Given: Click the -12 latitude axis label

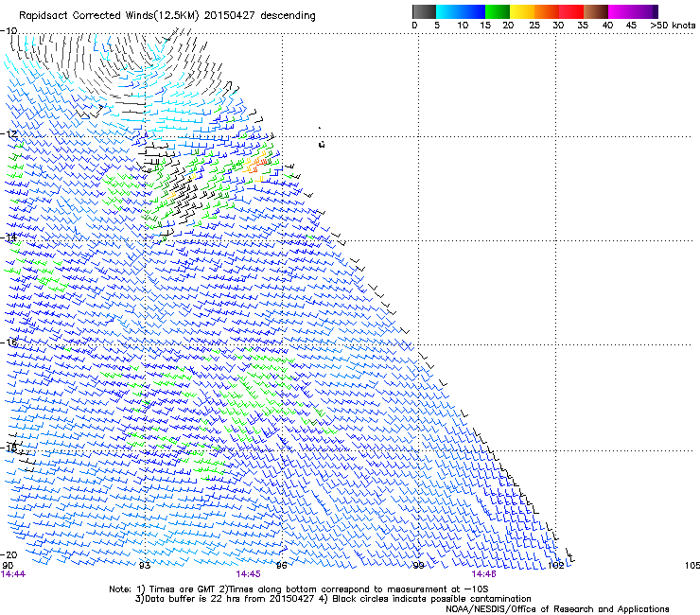Looking at the screenshot, I should (x=9, y=133).
